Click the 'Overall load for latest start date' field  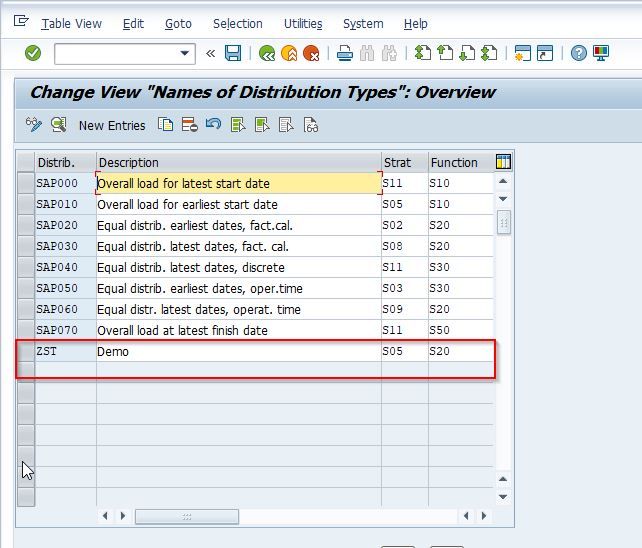[239, 183]
